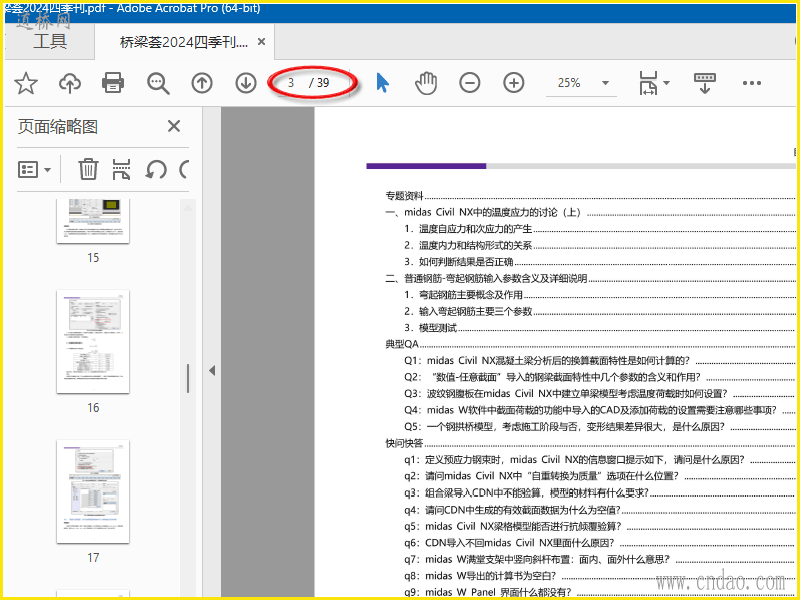Open 2. 温度内力和结构形式的关系 entry
The width and height of the screenshot is (800, 600).
point(468,245)
